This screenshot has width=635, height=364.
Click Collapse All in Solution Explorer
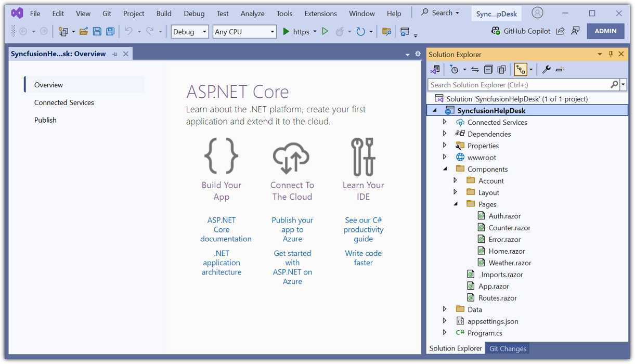[x=488, y=69]
